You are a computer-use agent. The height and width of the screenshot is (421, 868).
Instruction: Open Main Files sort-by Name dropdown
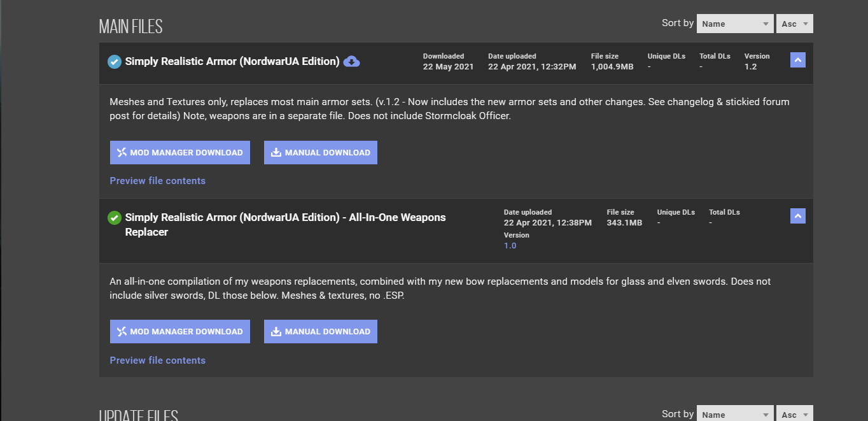[735, 24]
